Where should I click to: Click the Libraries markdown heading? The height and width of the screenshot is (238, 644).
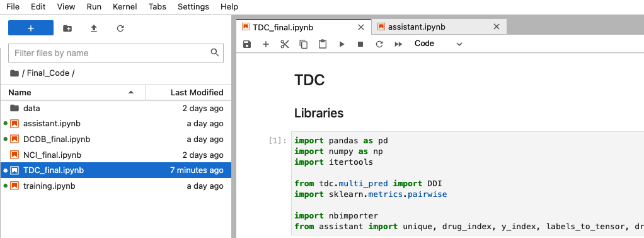tap(319, 113)
